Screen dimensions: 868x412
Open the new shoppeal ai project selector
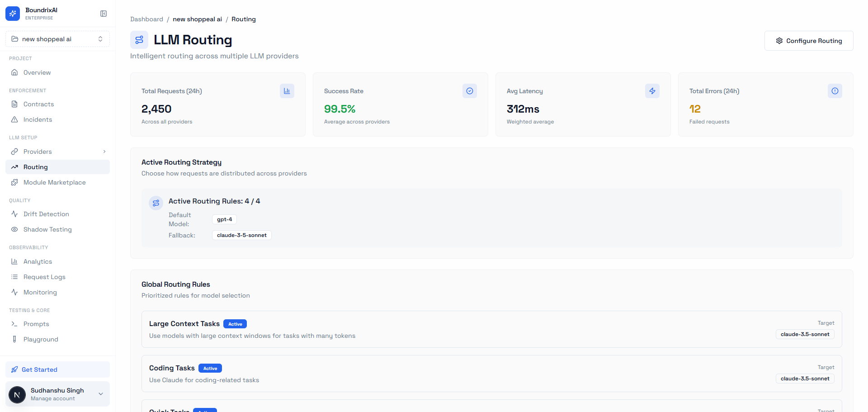(57, 39)
